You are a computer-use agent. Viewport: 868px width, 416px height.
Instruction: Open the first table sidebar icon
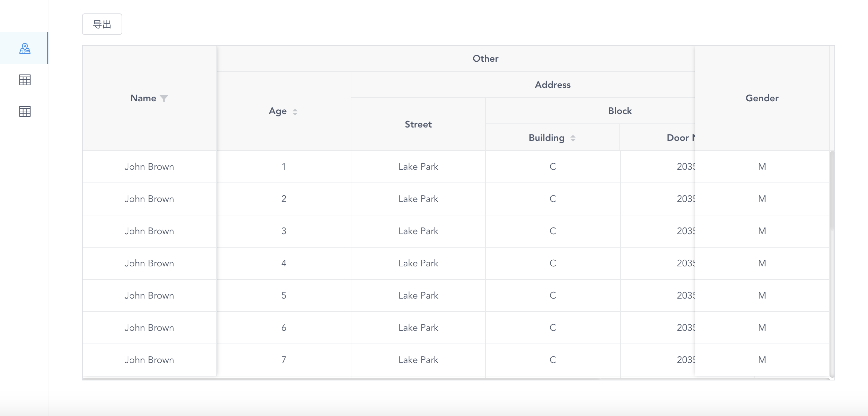25,80
